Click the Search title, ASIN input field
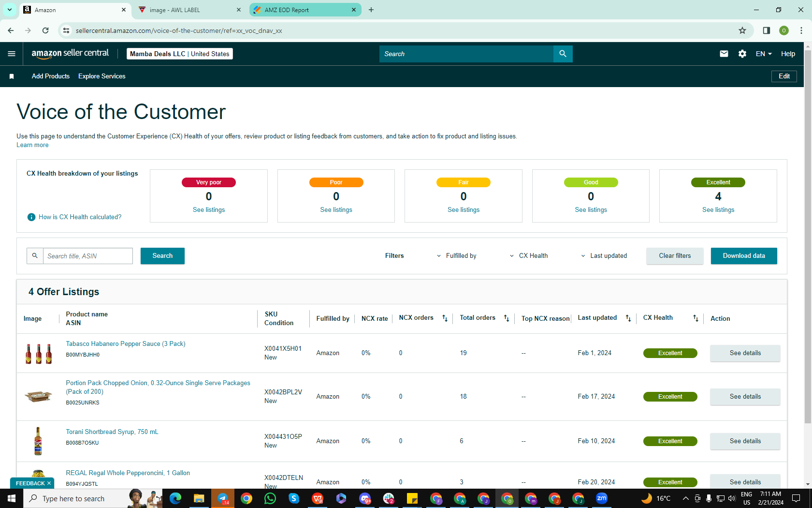The image size is (812, 508). pyautogui.click(x=88, y=256)
